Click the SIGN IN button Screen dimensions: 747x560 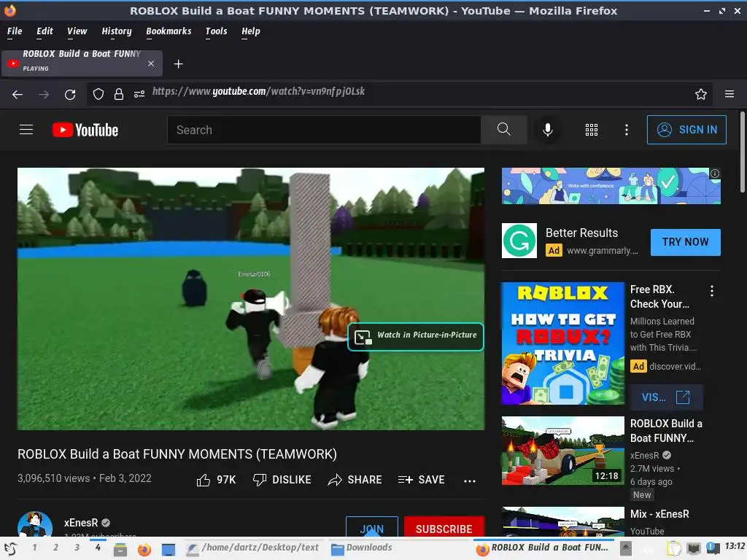pyautogui.click(x=686, y=130)
